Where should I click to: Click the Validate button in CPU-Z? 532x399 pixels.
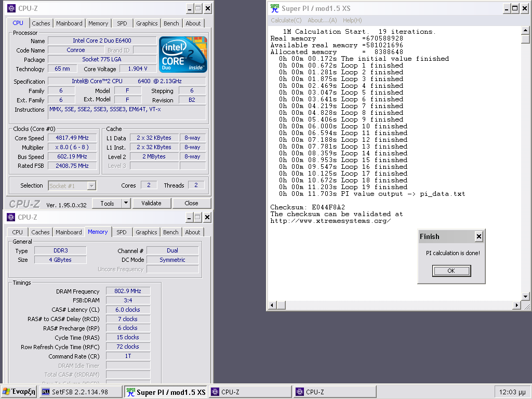(x=151, y=203)
